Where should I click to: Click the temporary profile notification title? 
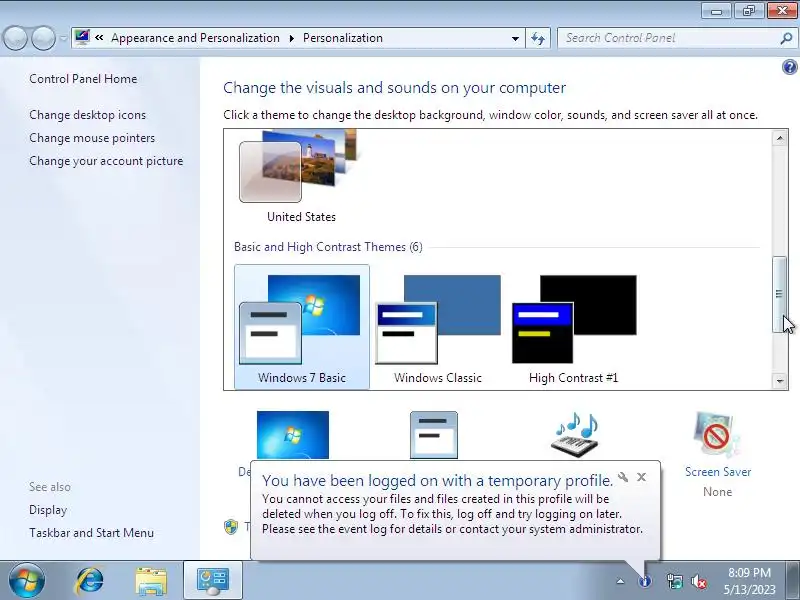[437, 481]
